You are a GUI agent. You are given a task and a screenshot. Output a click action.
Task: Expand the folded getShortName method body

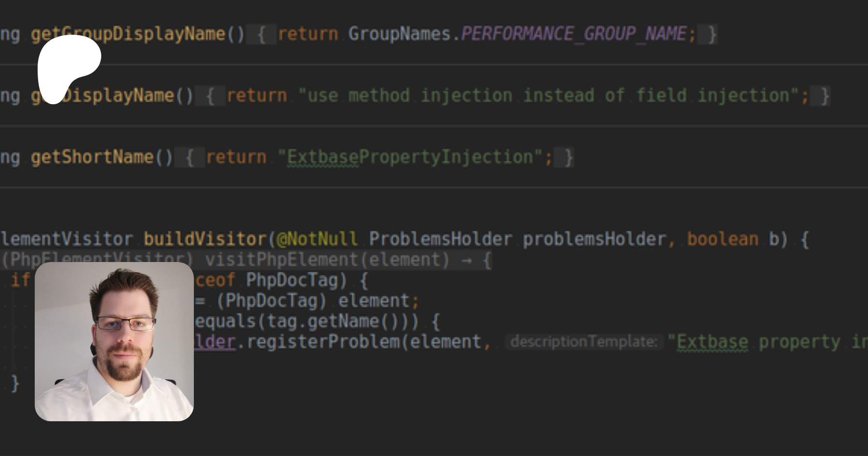[190, 157]
